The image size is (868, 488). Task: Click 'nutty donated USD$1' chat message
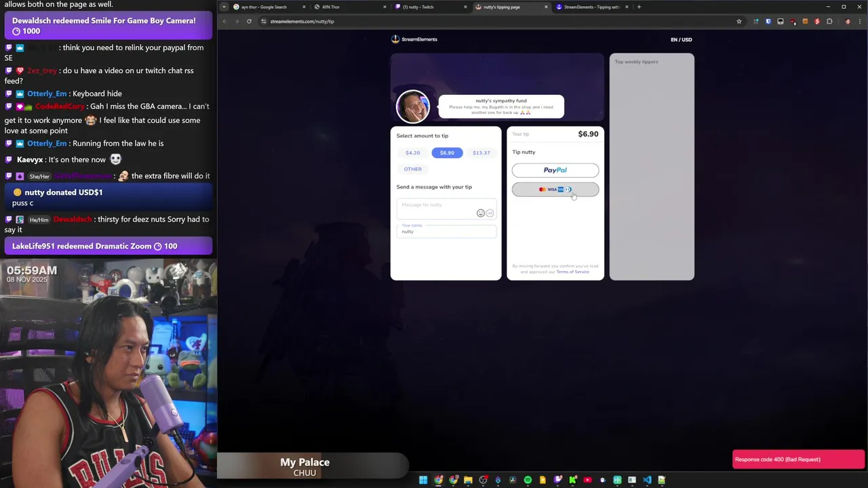click(x=108, y=197)
